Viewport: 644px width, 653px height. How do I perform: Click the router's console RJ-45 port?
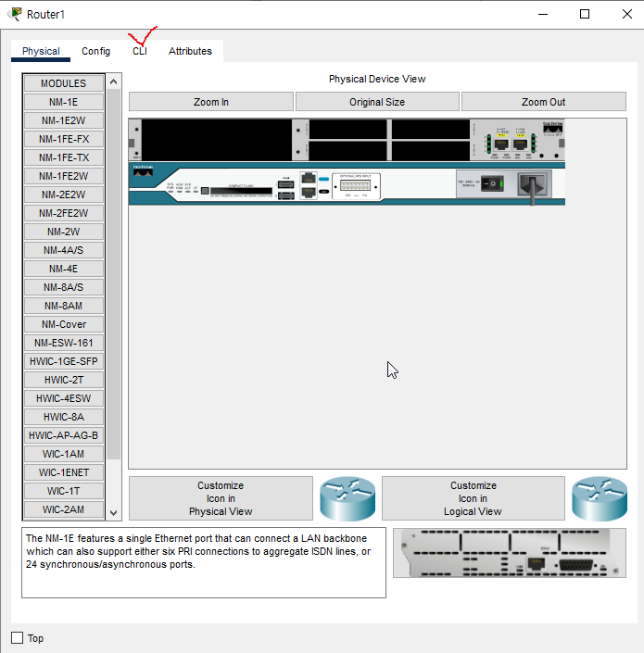309,179
